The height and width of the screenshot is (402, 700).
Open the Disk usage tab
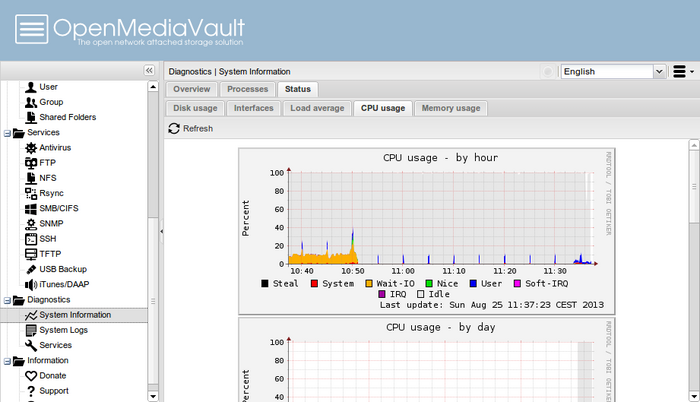click(x=194, y=108)
